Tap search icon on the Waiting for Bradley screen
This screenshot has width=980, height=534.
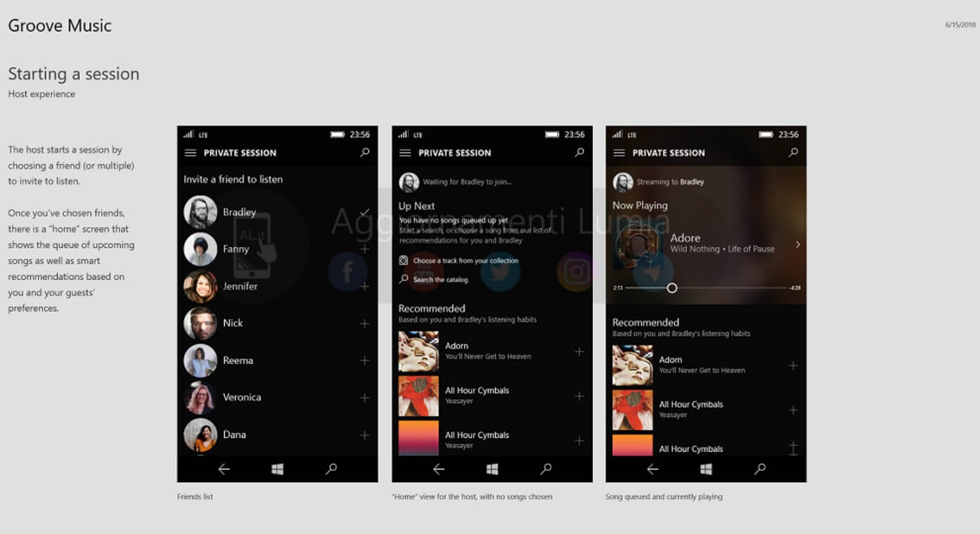pyautogui.click(x=579, y=152)
